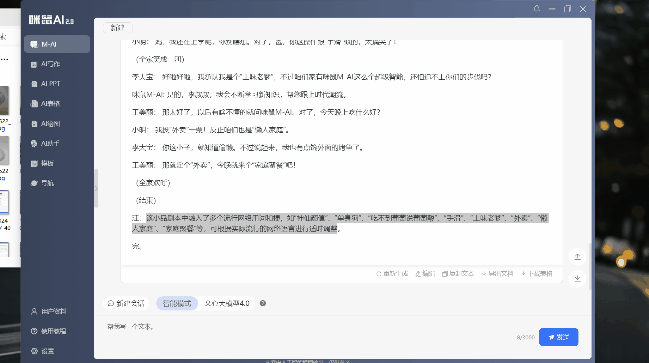Viewport: 649px width, 363px height.
Task: Click regenerate under the response
Action: 392,274
